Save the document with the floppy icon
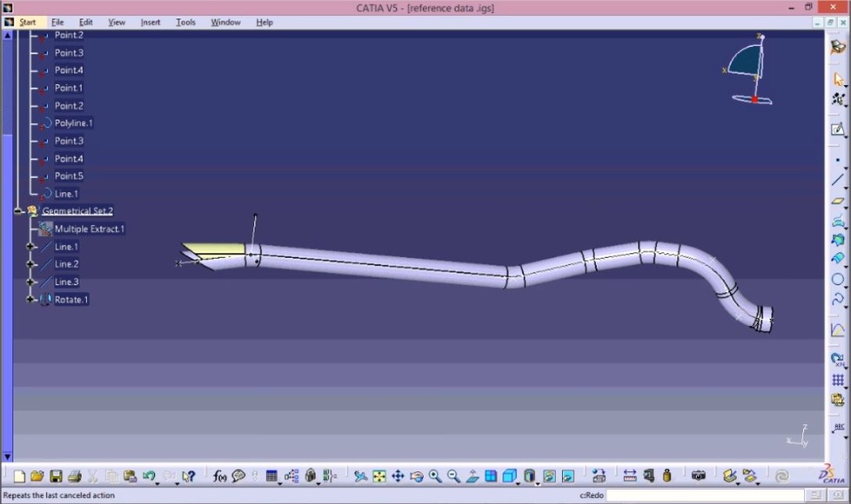The width and height of the screenshot is (851, 504). point(55,477)
